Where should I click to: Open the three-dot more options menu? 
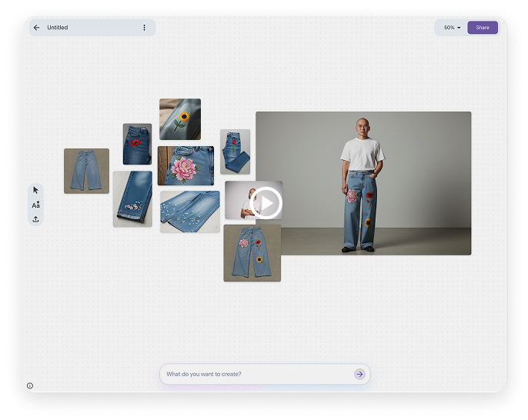144,28
